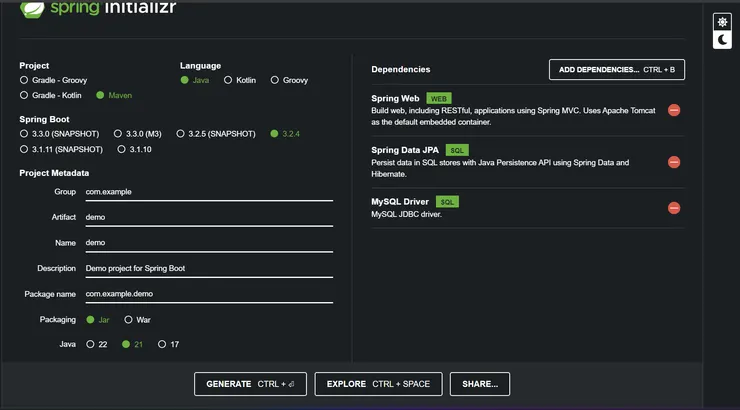Click the Explore button
740x410 pixels.
(379, 384)
